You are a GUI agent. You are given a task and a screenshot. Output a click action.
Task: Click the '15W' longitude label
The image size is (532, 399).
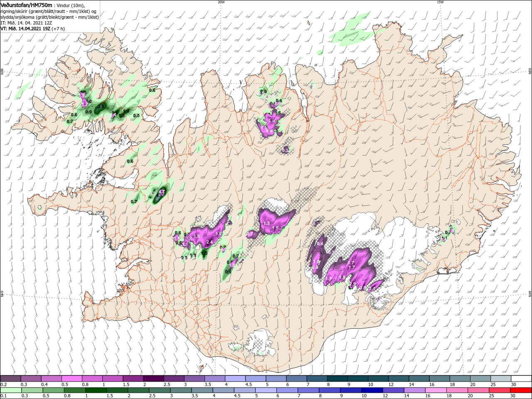coord(440,2)
